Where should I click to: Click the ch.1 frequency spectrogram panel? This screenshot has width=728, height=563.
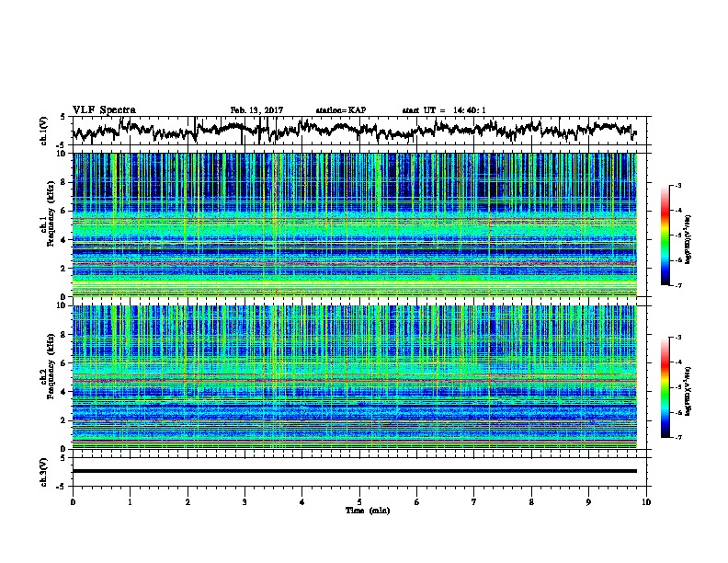click(x=355, y=224)
